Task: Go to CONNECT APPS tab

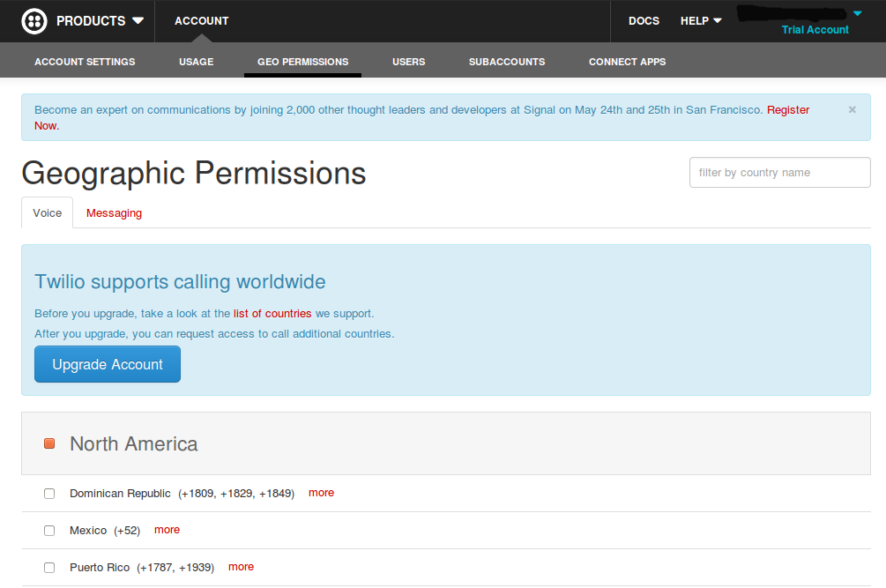Action: tap(627, 62)
